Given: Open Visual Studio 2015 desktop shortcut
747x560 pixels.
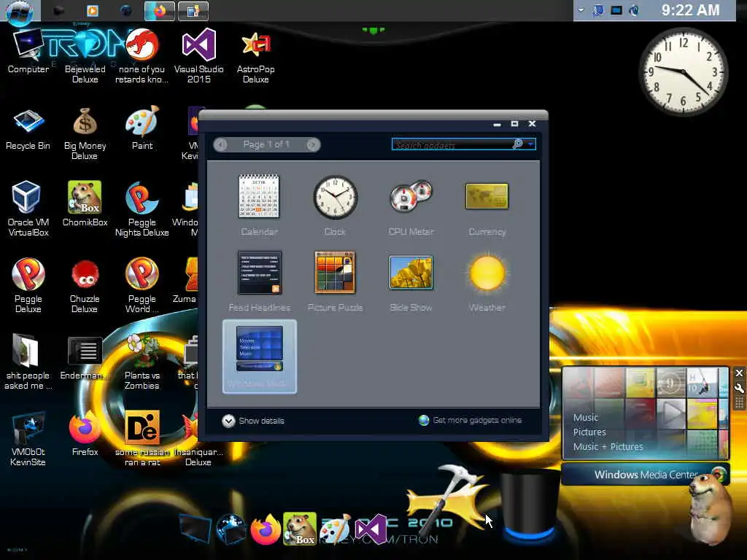Looking at the screenshot, I should click(x=198, y=56).
